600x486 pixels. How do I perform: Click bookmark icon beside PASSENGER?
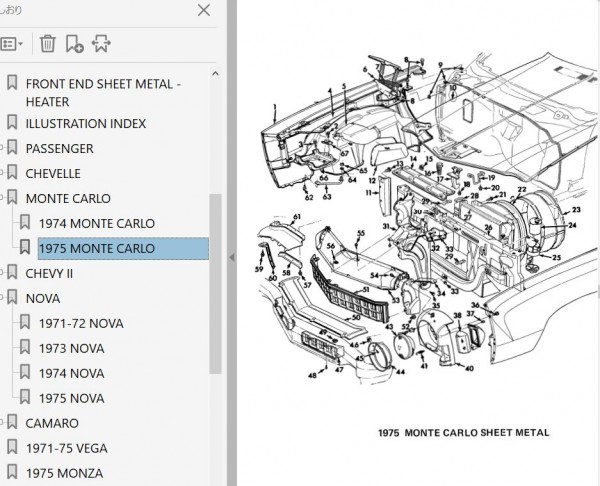click(x=12, y=147)
